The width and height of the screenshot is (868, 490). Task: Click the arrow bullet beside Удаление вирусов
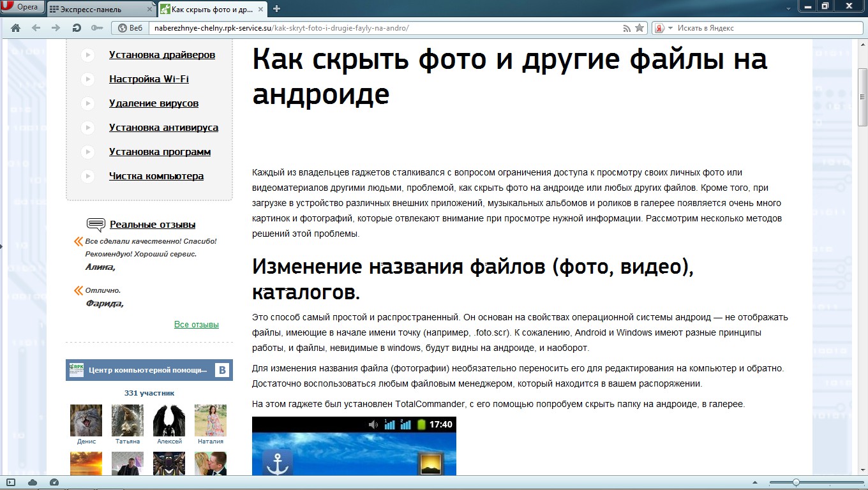(x=88, y=103)
